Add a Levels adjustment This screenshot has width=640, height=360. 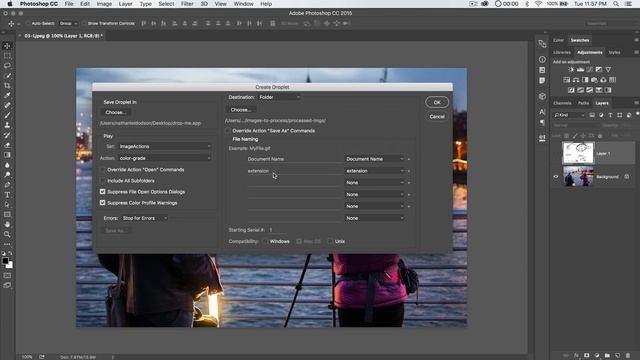pyautogui.click(x=580, y=70)
